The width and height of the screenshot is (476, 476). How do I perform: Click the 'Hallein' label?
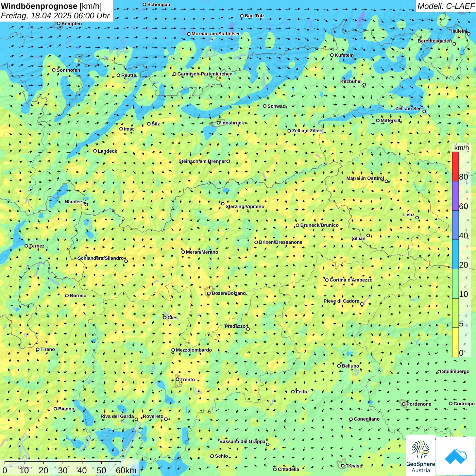coord(458,31)
